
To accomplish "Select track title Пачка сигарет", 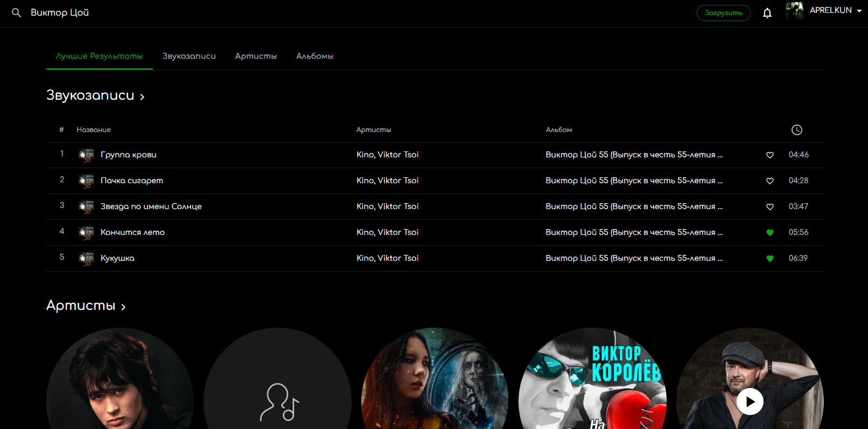I will pyautogui.click(x=132, y=181).
